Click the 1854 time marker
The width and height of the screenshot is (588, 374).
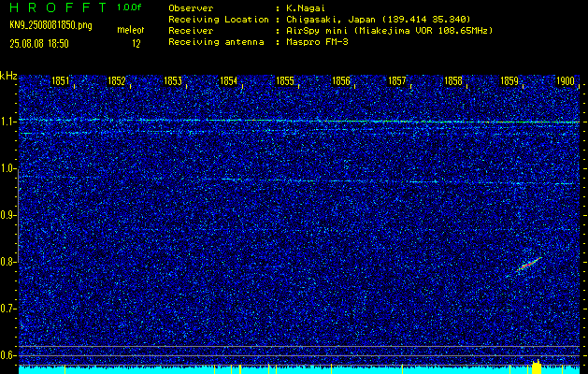228,80
